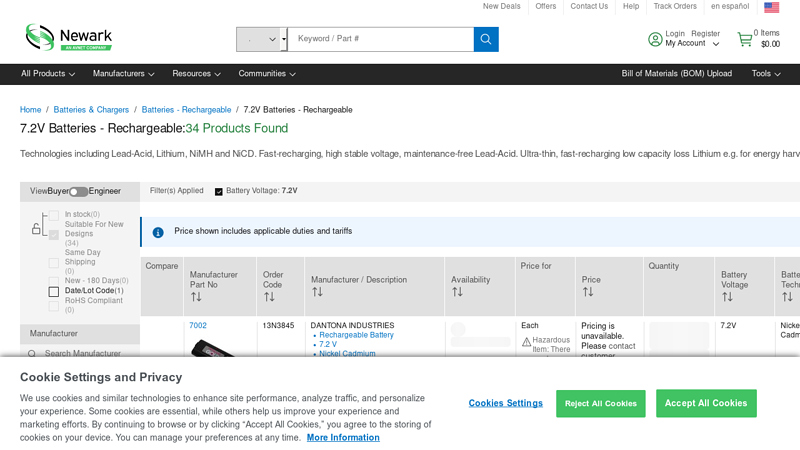Expand the All Products menu
Screen dimensions: 800x450
click(48, 74)
